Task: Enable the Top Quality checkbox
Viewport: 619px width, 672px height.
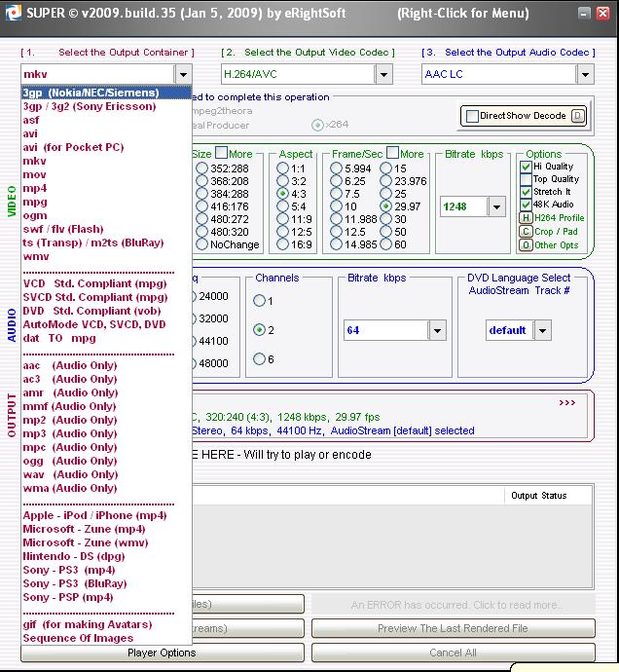Action: [x=526, y=179]
